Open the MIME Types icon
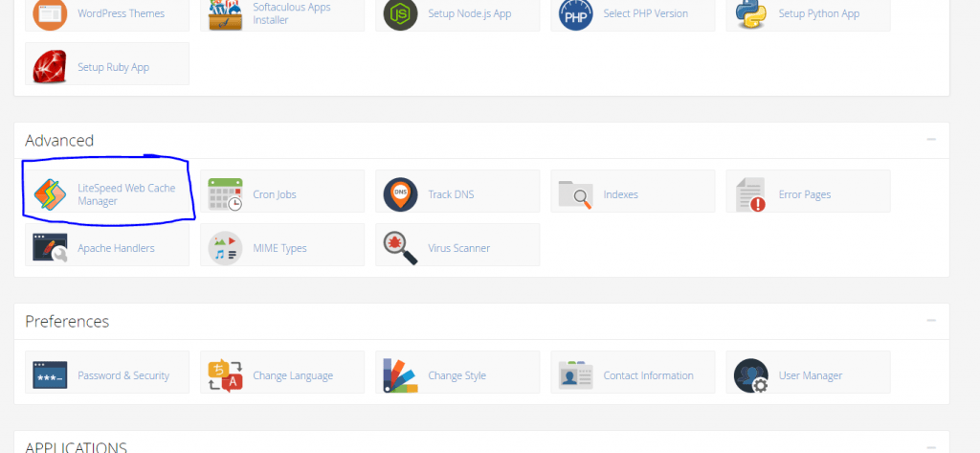This screenshot has width=980, height=453. (x=225, y=248)
